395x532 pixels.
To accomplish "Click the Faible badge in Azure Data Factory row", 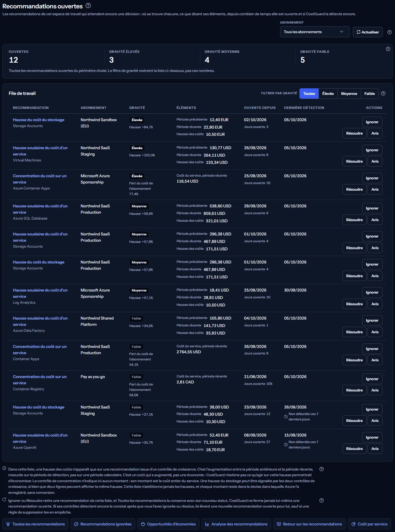I will [136, 318].
